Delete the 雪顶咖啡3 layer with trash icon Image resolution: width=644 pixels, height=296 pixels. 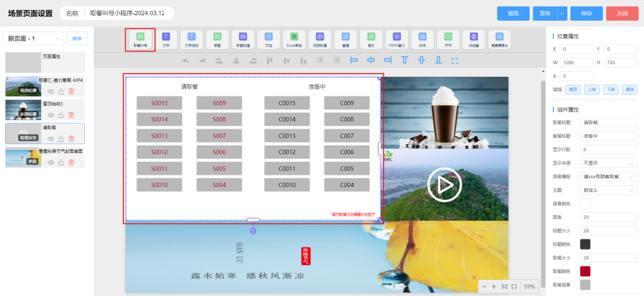pyautogui.click(x=71, y=115)
